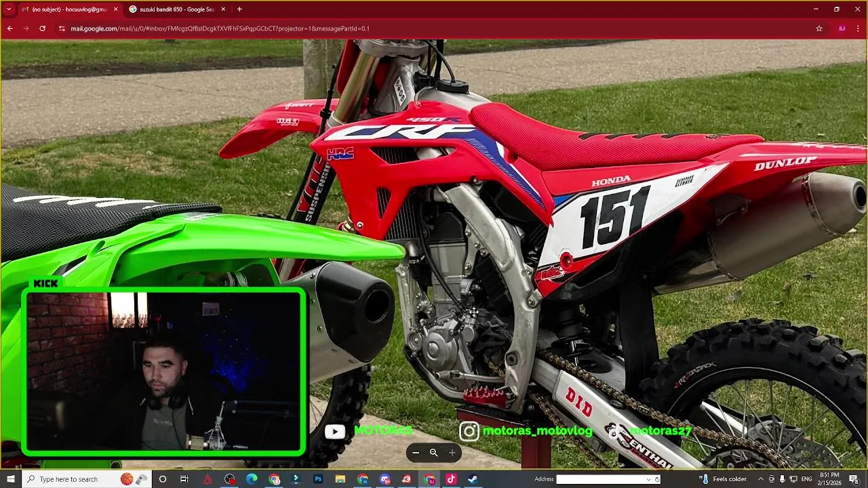Click the taskbar Address toolbar input
The image size is (868, 488).
[x=601, y=479]
